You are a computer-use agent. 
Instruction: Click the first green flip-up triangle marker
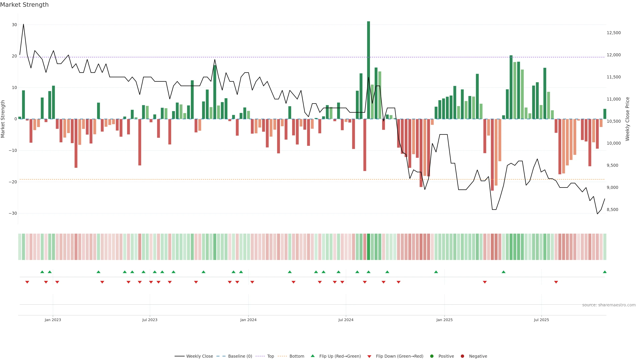pos(42,272)
